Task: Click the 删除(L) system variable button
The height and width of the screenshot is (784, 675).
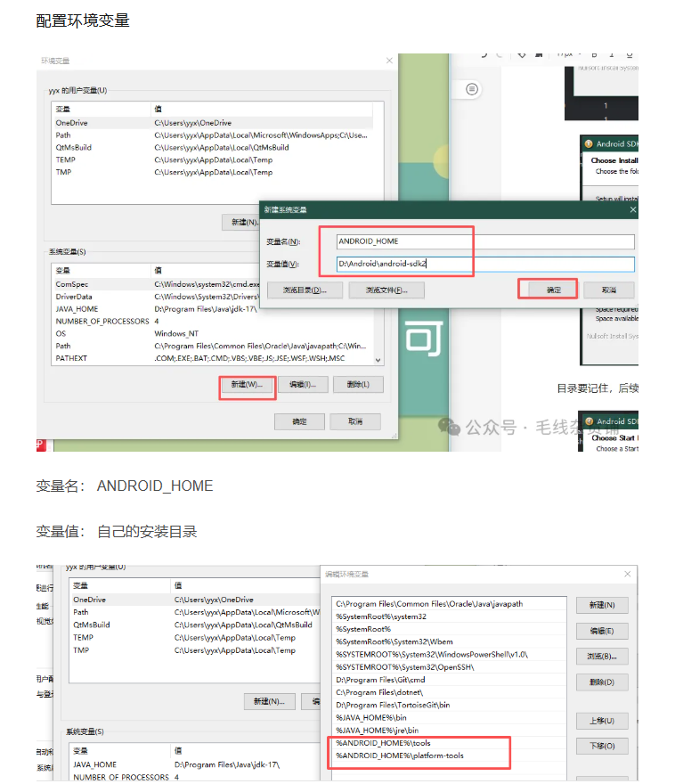Action: (358, 385)
